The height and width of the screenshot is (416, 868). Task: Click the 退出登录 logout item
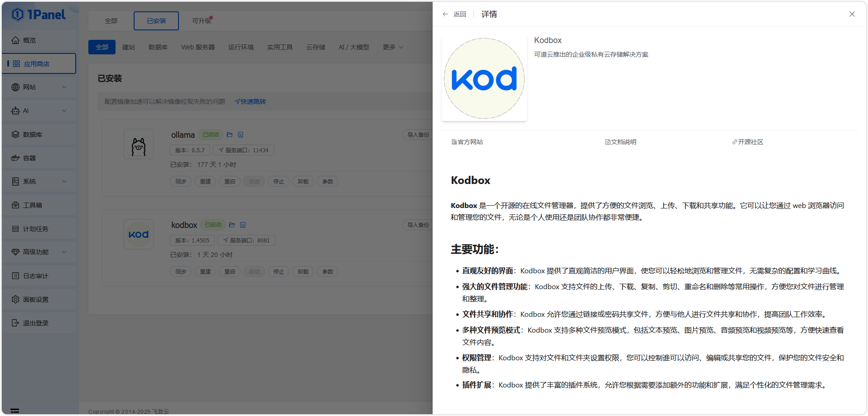39,323
